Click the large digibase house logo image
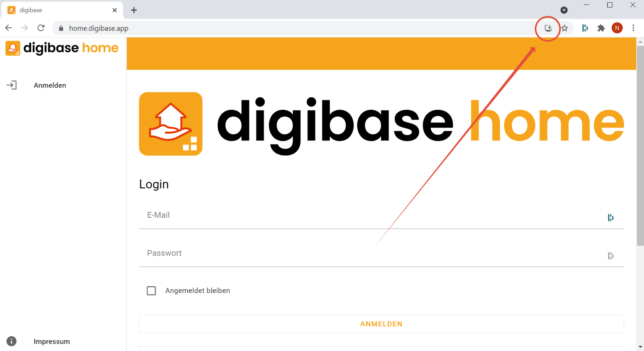Image resolution: width=644 pixels, height=351 pixels. (171, 124)
